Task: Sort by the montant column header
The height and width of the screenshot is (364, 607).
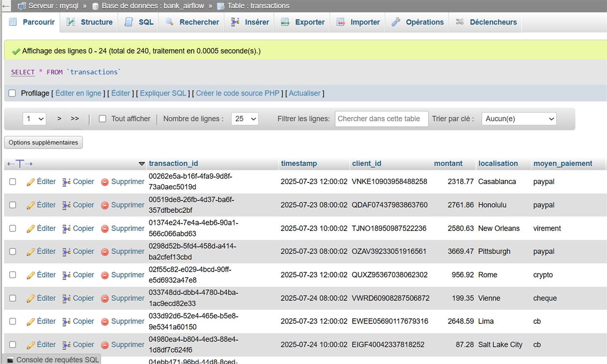Action: (x=448, y=163)
